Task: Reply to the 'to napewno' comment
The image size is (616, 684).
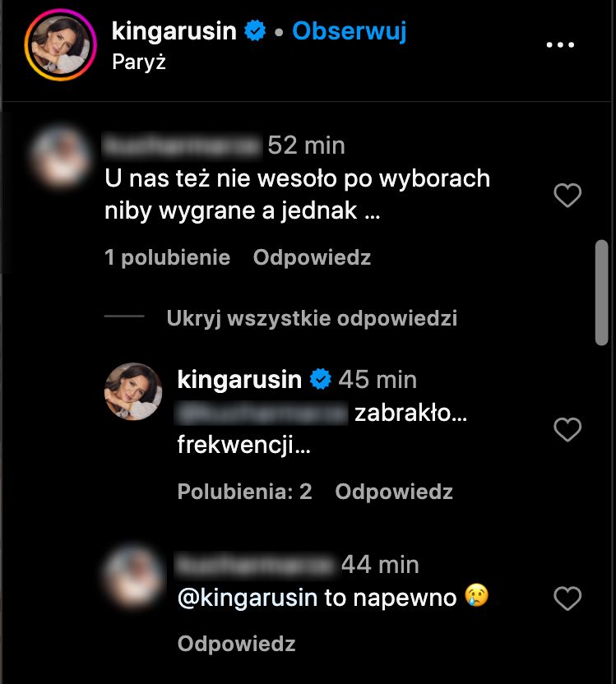Action: [236, 644]
